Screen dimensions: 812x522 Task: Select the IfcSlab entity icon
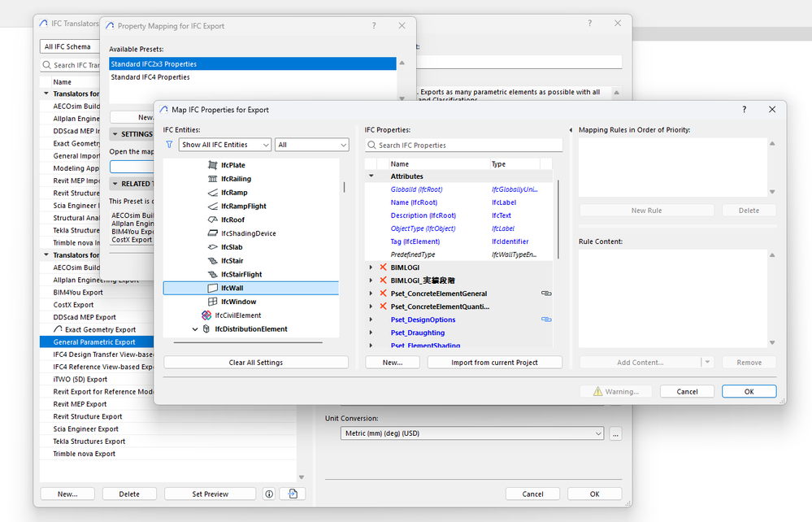[212, 247]
